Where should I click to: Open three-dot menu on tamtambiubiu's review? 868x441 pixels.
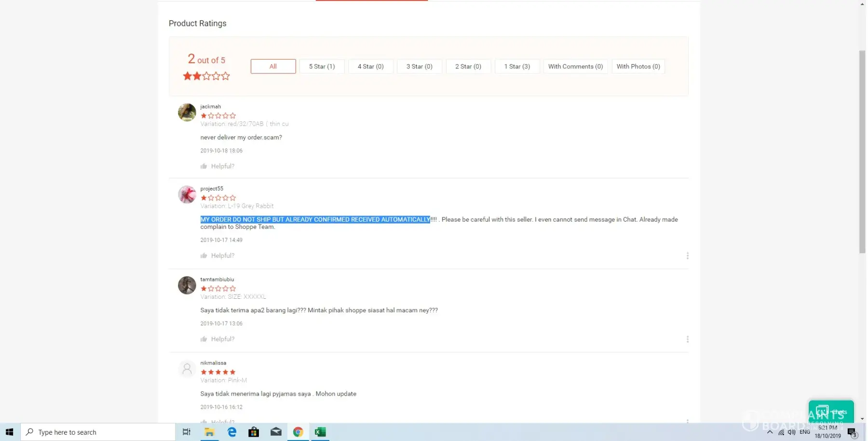pyautogui.click(x=687, y=339)
